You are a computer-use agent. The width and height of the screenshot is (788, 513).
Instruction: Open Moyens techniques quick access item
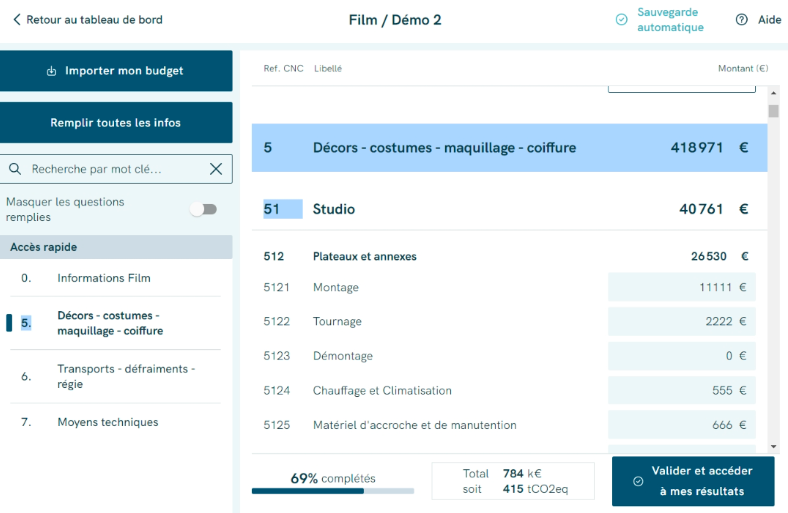coord(107,422)
